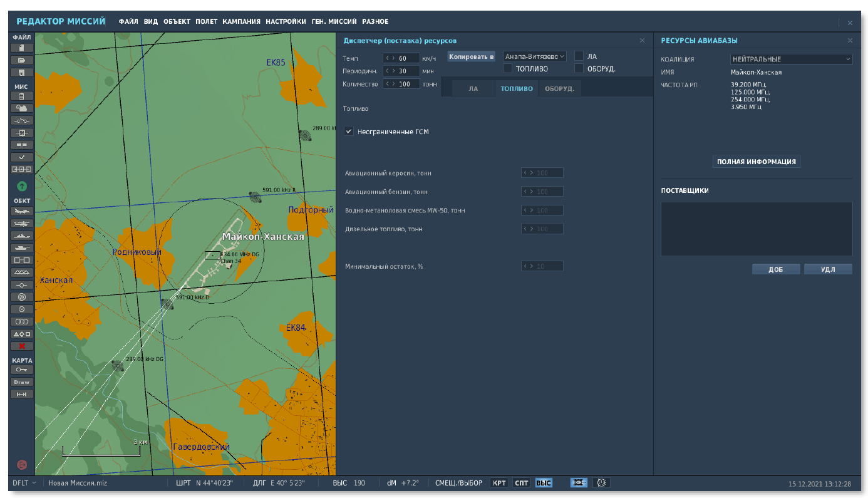
Task: Click the save mission floppy disk icon
Action: pos(21,73)
